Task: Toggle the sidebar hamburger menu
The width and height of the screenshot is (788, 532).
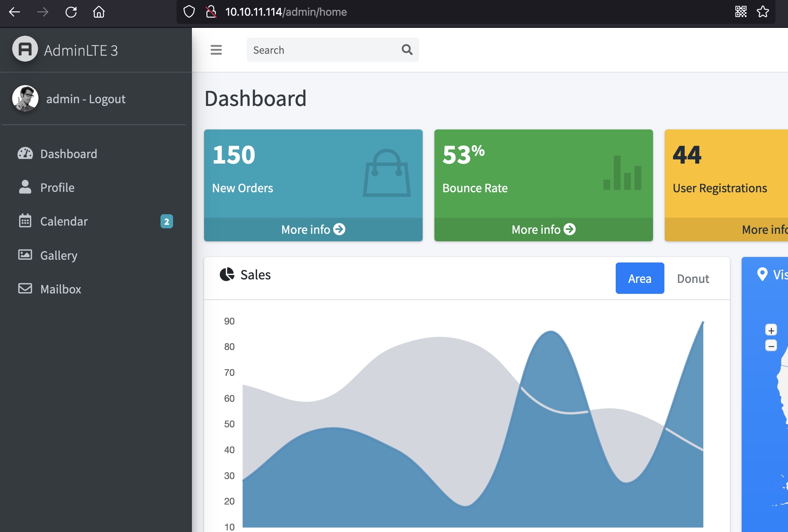Action: point(216,50)
